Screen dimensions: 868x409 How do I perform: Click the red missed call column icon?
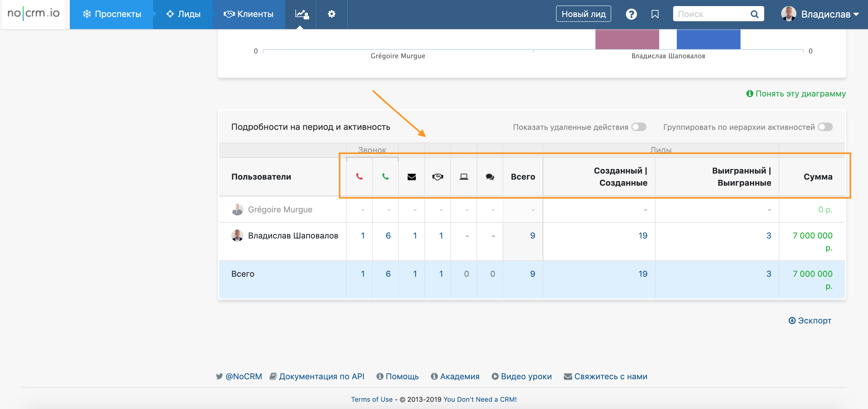click(359, 177)
